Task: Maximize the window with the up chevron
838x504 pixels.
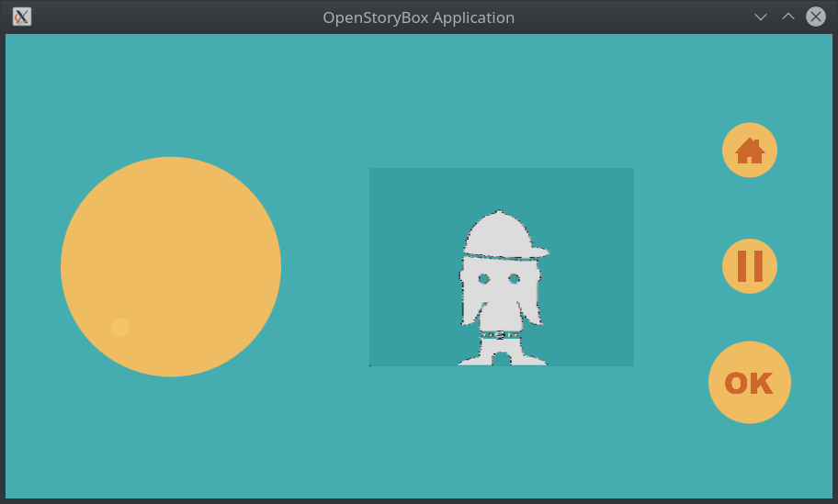Action: 787,17
